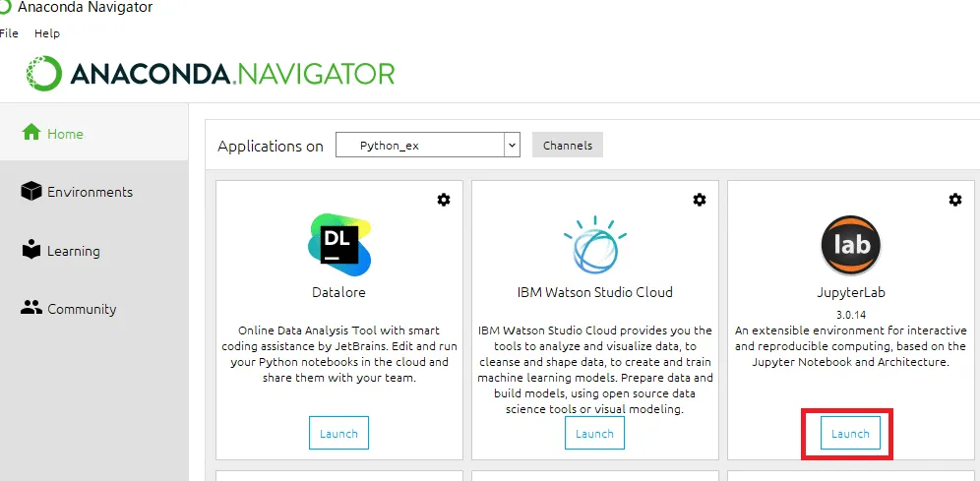Expand the Python_ex environment dropdown
980x481 pixels.
coord(427,145)
